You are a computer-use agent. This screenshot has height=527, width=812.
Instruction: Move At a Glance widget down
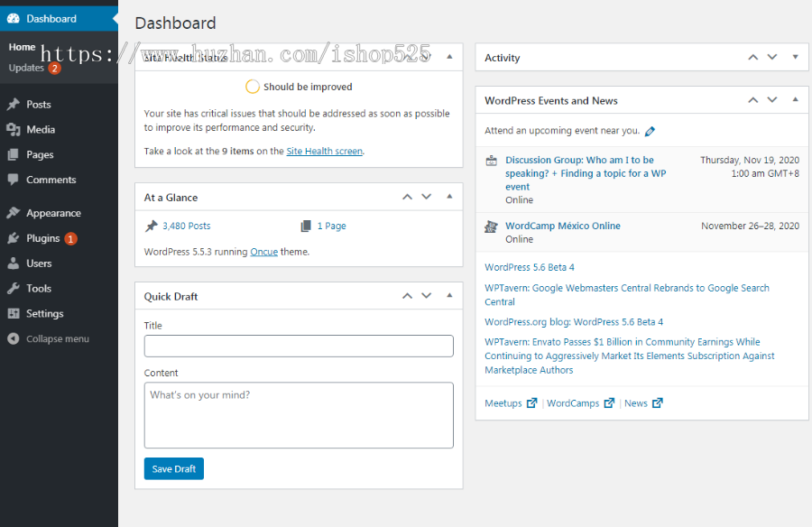[426, 197]
